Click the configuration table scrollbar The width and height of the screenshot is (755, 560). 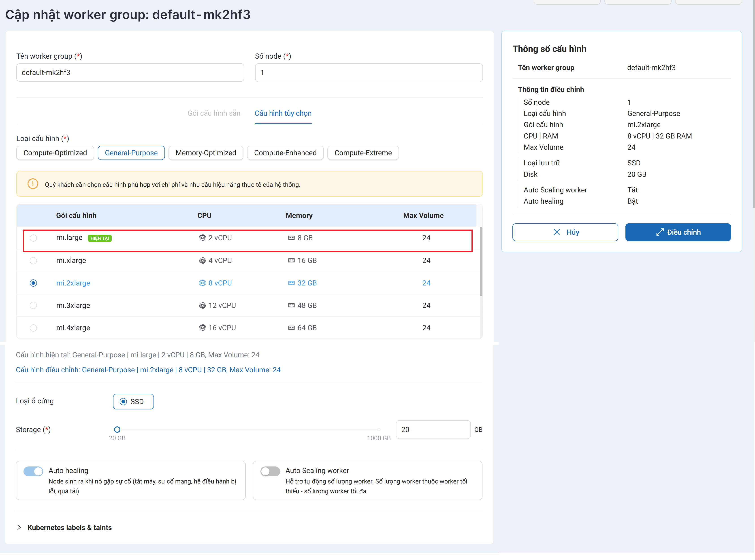coord(481,261)
